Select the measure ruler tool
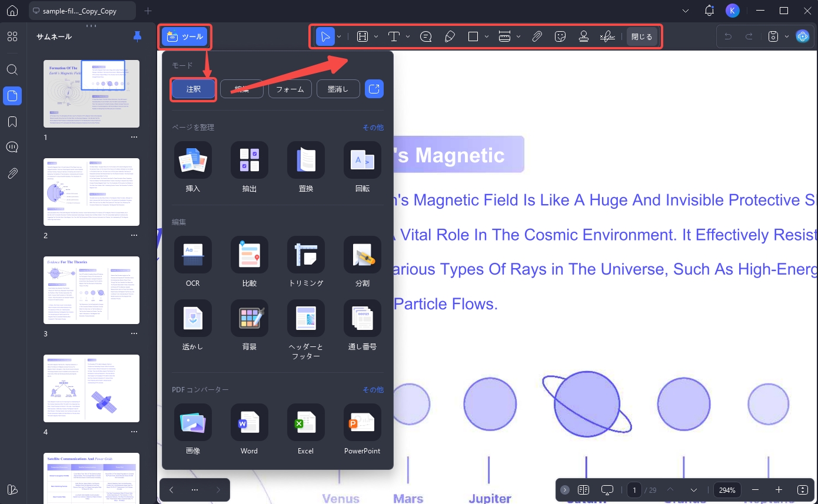 pos(504,36)
